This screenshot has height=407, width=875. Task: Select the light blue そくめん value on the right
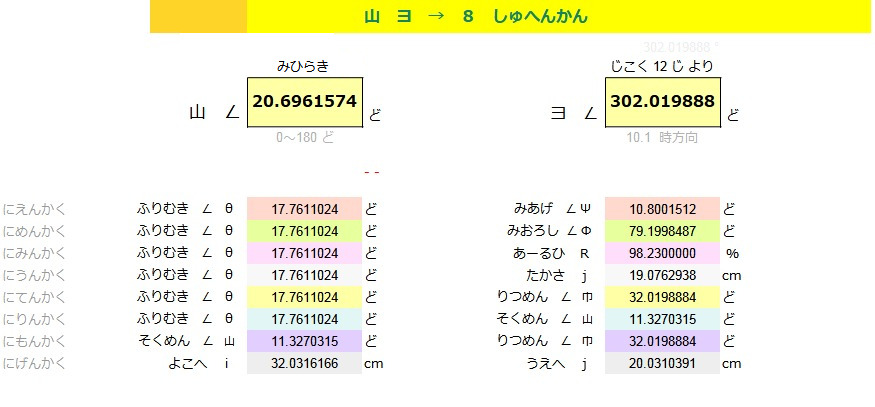[x=663, y=320]
